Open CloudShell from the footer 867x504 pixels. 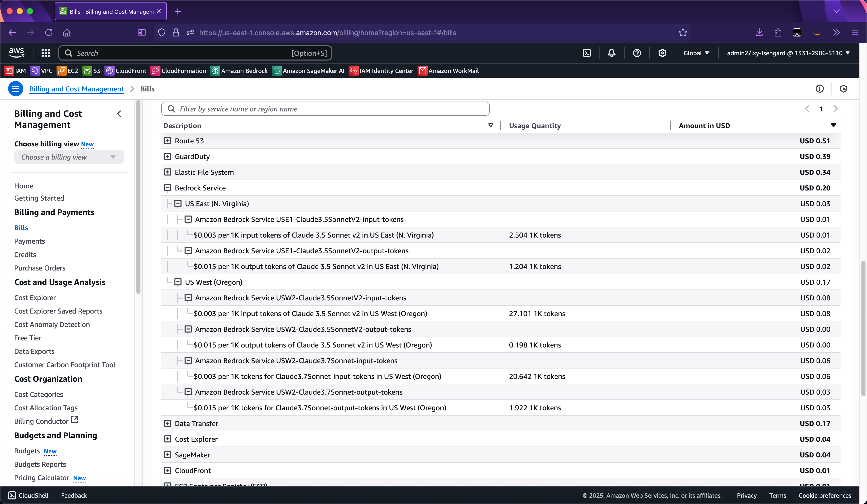28,495
